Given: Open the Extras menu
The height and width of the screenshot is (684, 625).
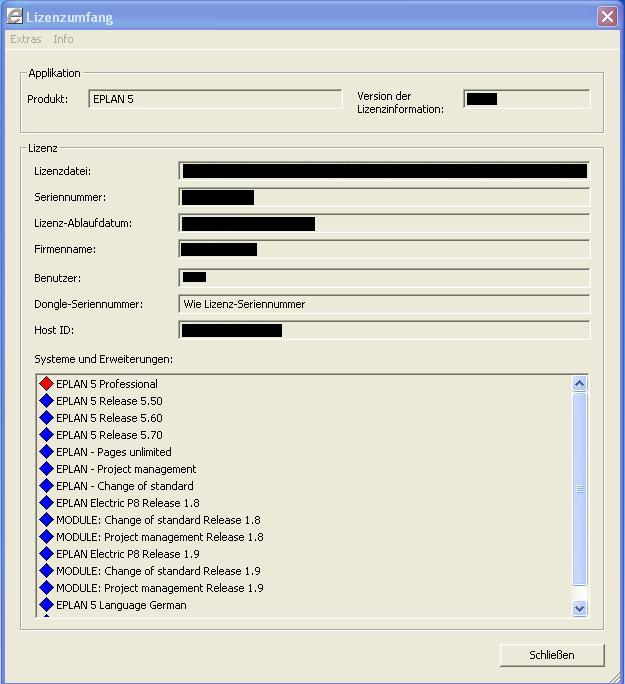Looking at the screenshot, I should click(26, 39).
